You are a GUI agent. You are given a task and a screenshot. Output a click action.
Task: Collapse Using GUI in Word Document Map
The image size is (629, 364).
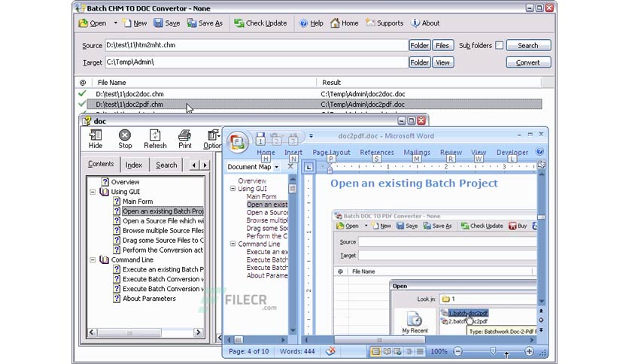pyautogui.click(x=232, y=189)
